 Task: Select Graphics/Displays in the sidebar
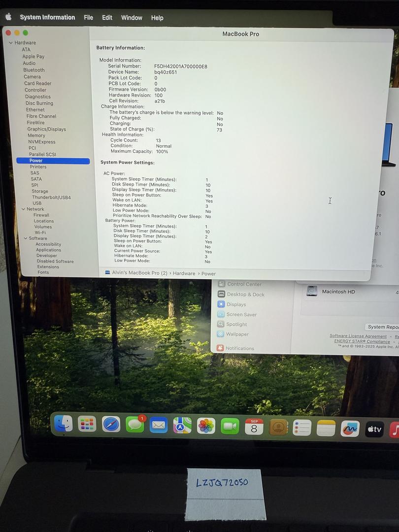click(x=47, y=129)
